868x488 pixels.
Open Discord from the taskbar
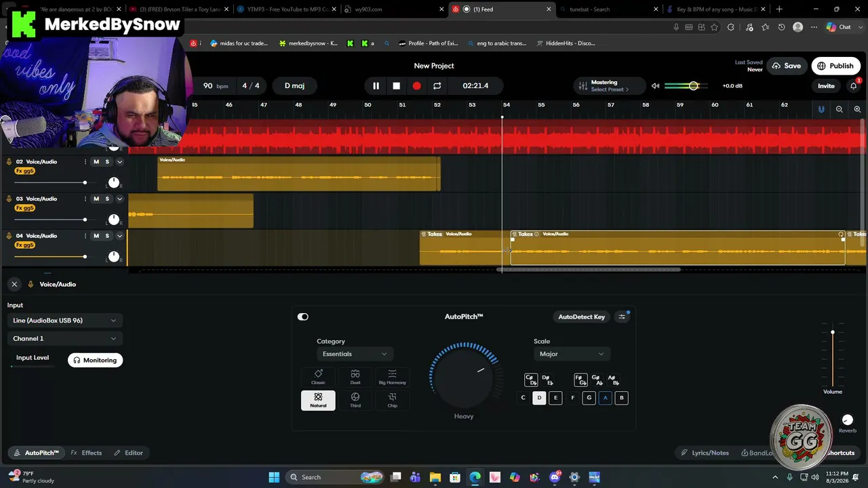[555, 477]
